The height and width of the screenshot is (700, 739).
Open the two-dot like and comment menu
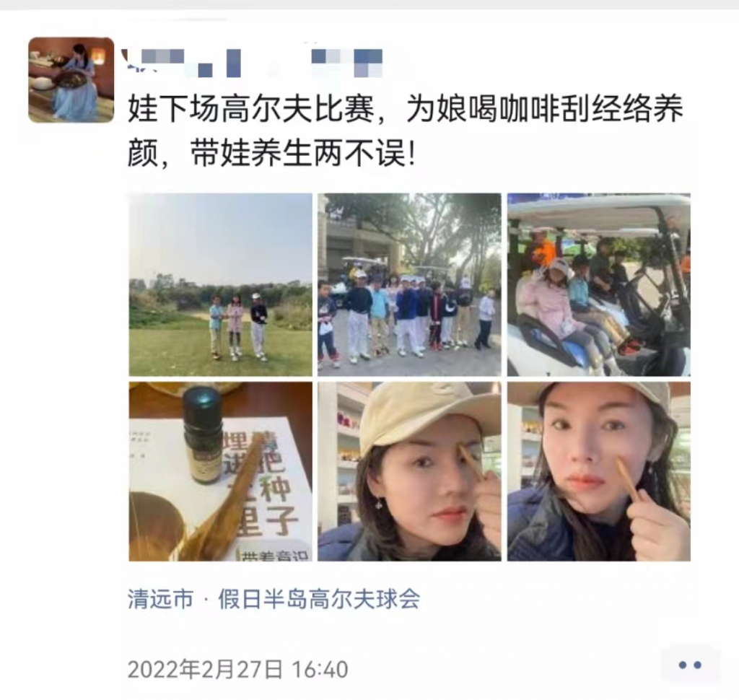690,665
